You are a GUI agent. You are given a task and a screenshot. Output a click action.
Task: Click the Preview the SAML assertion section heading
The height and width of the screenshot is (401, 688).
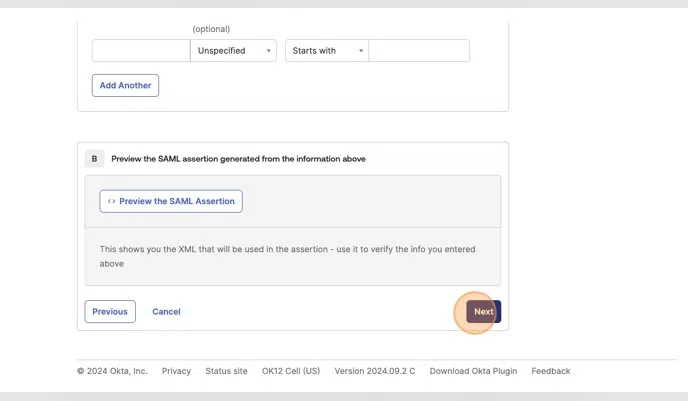[238, 158]
